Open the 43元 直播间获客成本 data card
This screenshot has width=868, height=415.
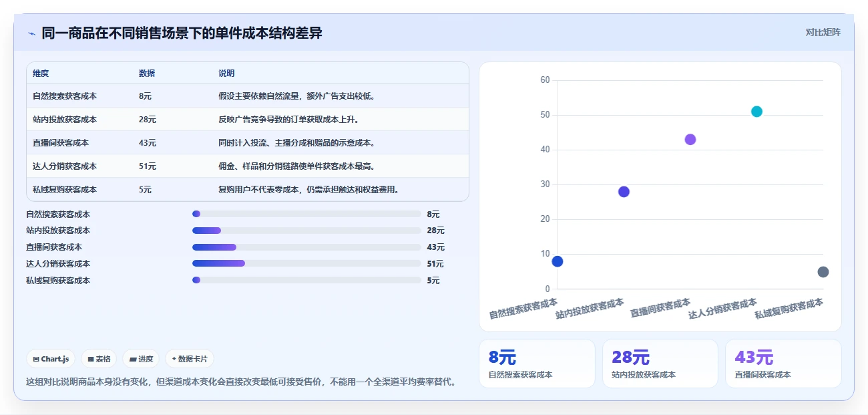pyautogui.click(x=783, y=364)
